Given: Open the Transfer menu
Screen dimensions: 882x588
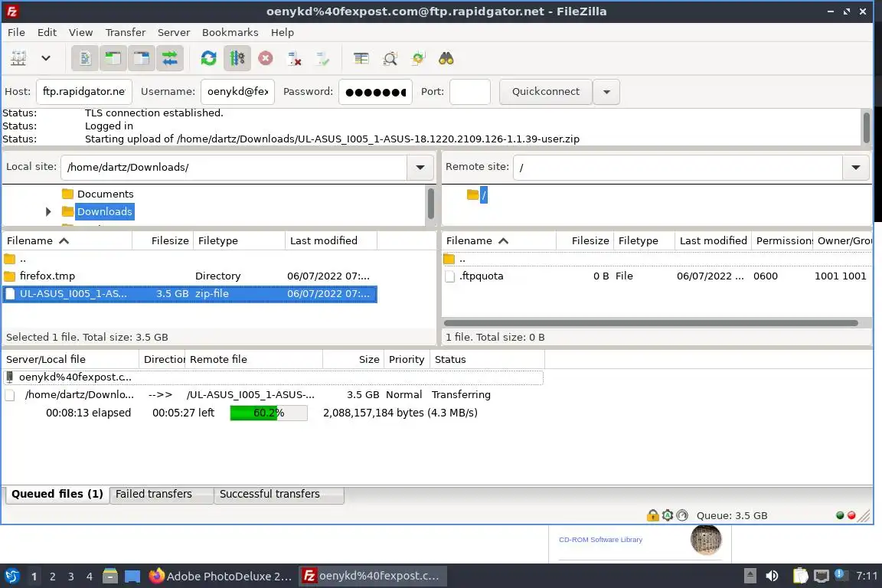Looking at the screenshot, I should point(125,32).
